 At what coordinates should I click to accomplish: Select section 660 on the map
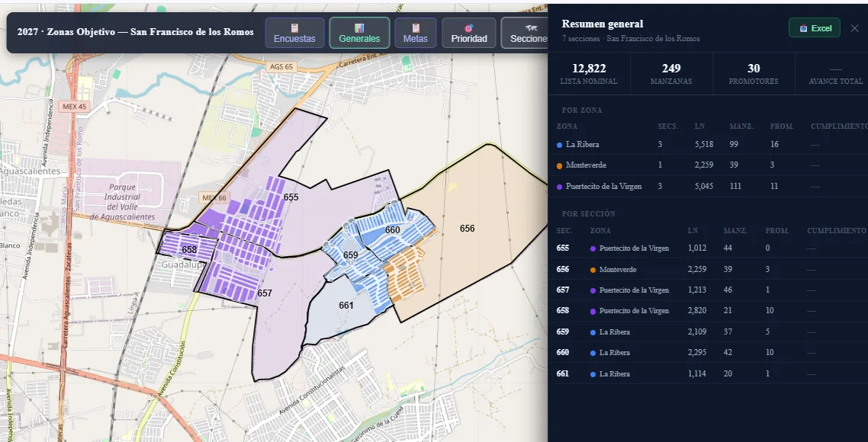[x=393, y=229]
